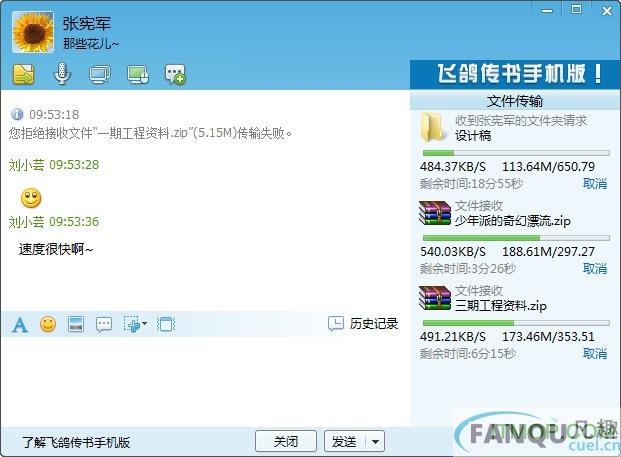This screenshot has width=621, height=457.
Task: Click the send file icon
Action: click(24, 74)
